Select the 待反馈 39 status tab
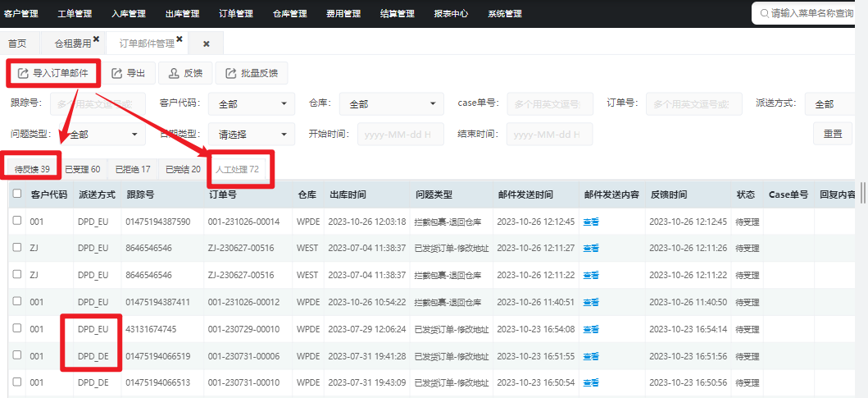The image size is (868, 398). pos(32,169)
